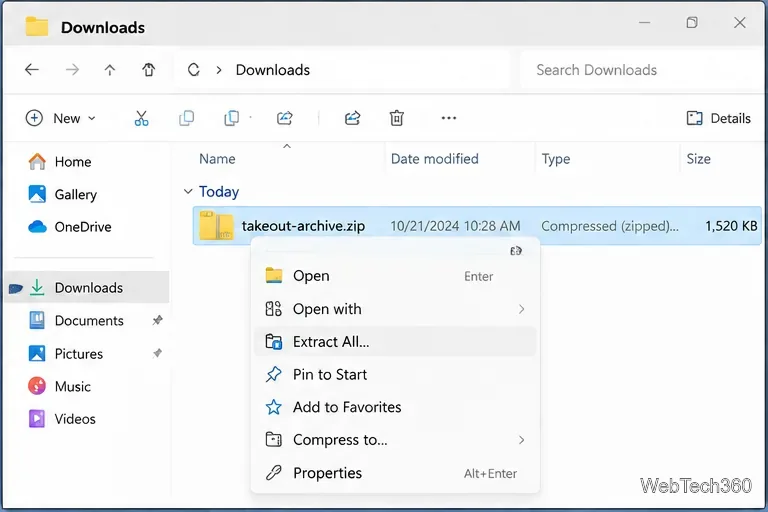Sort by the Size column header
This screenshot has width=768, height=512.
point(698,159)
